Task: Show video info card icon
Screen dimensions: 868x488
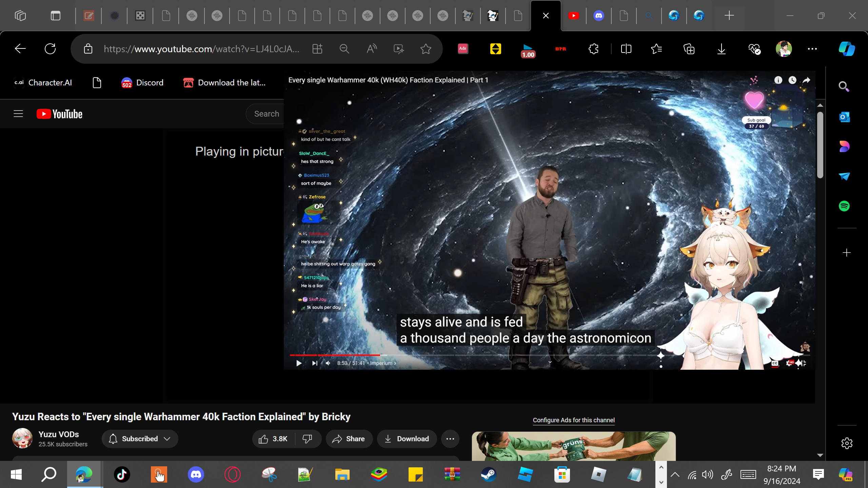Action: [778, 80]
